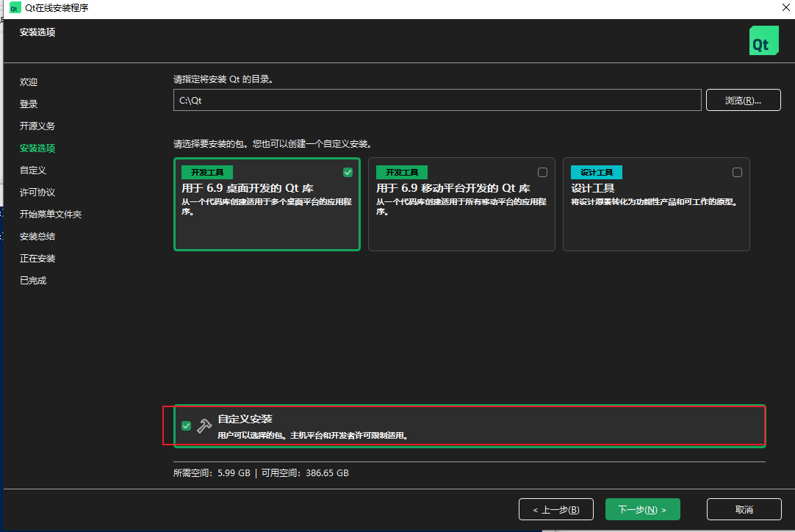Click the 可用空间: 386.65 GB text

305,472
